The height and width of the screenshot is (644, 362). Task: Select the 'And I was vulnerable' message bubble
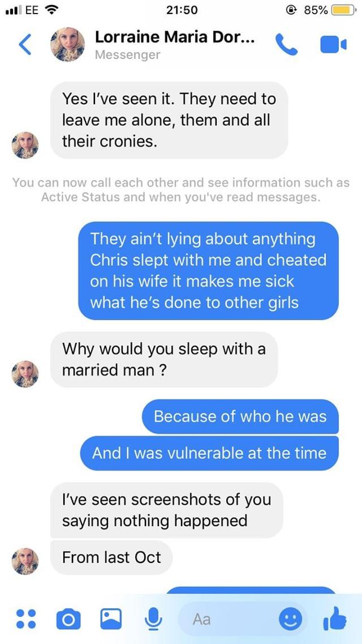[x=209, y=454]
